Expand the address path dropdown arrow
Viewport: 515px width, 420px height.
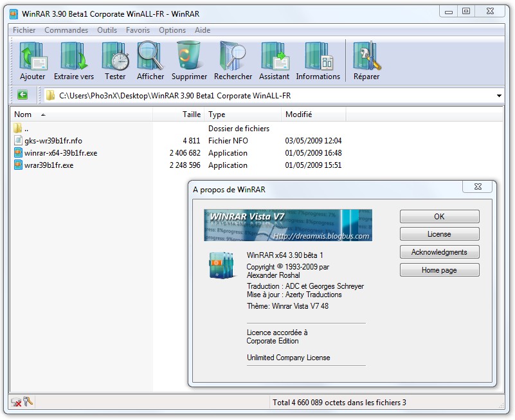[499, 96]
